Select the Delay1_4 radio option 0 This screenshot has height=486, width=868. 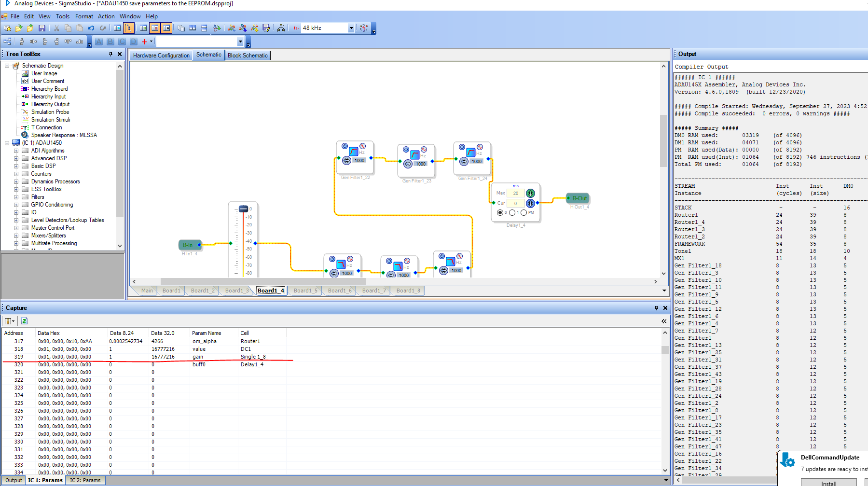[500, 212]
